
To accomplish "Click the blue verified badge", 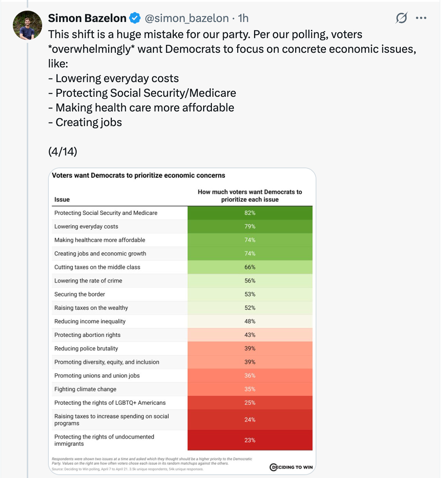I will [135, 18].
